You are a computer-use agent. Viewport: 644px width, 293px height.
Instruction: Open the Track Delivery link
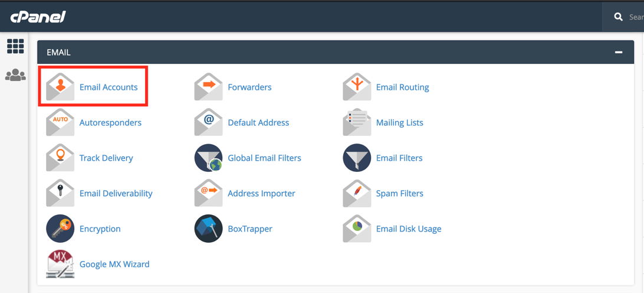coord(106,158)
